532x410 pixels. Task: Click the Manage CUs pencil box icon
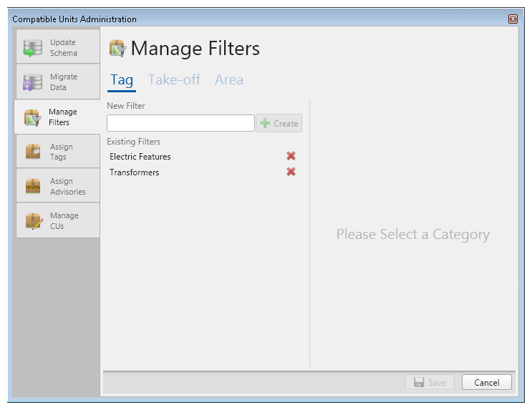34,221
